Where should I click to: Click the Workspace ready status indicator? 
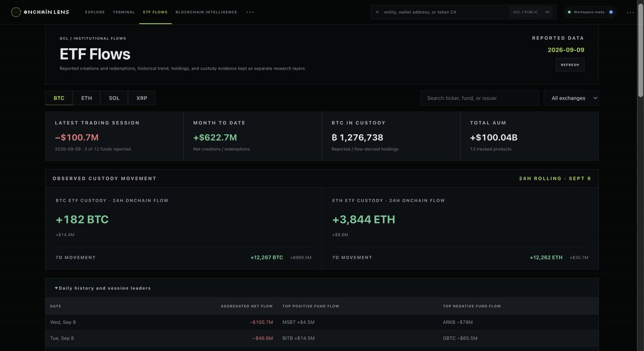click(x=590, y=12)
